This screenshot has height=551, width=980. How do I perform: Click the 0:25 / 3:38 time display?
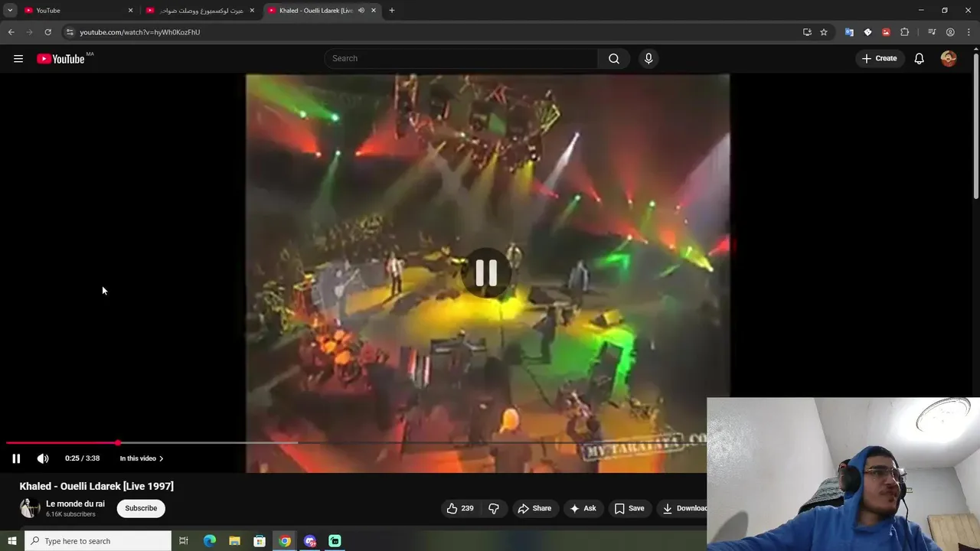pos(82,458)
